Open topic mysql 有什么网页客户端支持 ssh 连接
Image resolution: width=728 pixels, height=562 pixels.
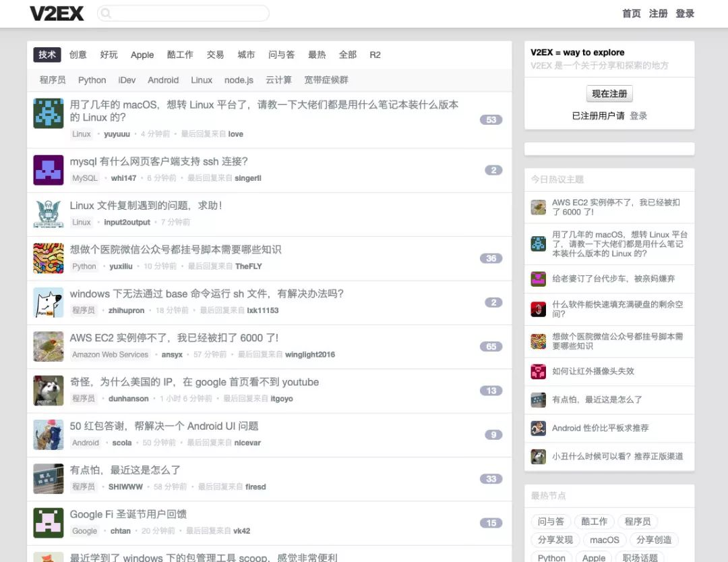pyautogui.click(x=159, y=161)
